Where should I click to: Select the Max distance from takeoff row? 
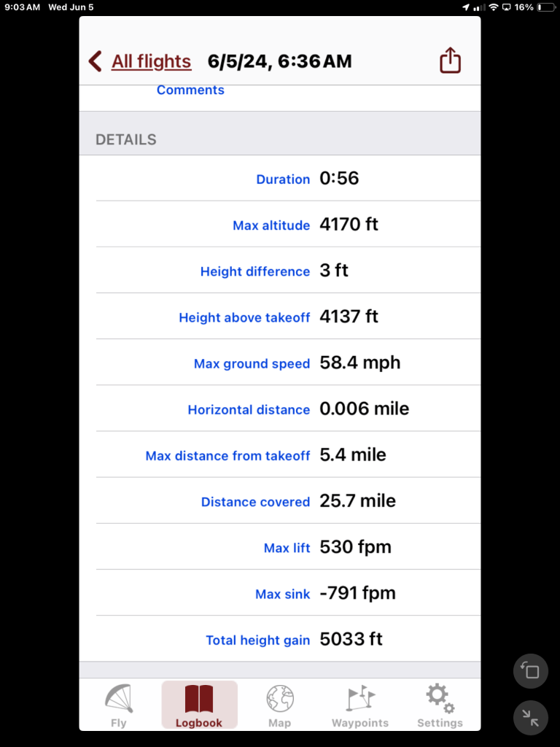288,456
